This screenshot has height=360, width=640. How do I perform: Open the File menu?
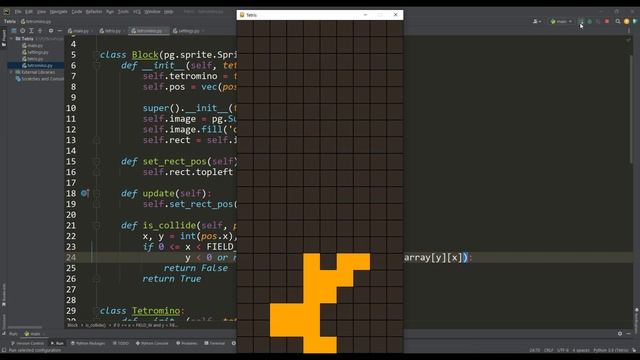click(x=18, y=12)
